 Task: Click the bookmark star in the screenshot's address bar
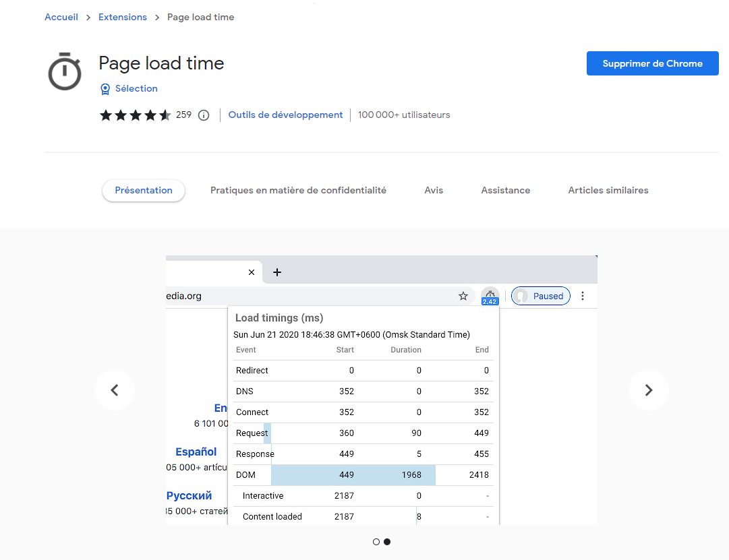click(x=463, y=296)
